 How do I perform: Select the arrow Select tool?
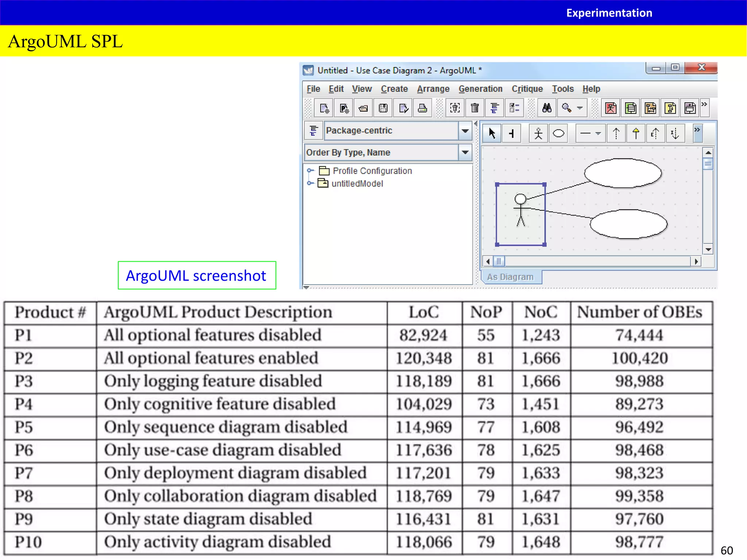492,133
